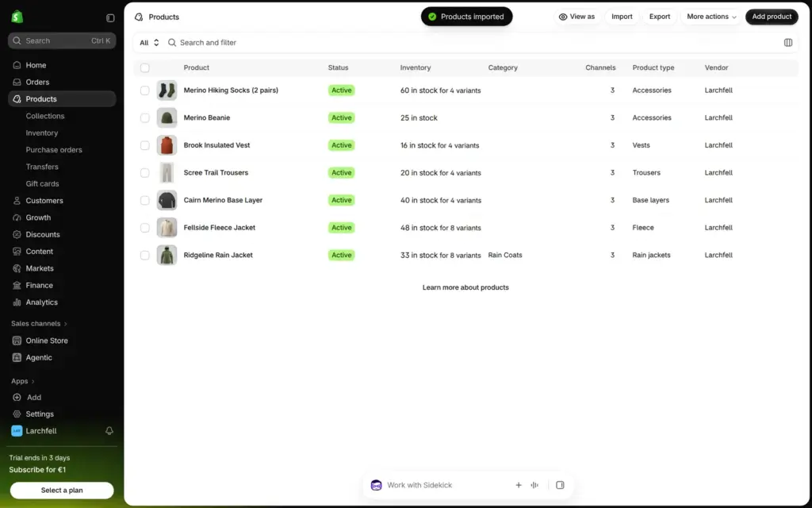Open notifications bell icon
The height and width of the screenshot is (508, 812).
coord(109,431)
